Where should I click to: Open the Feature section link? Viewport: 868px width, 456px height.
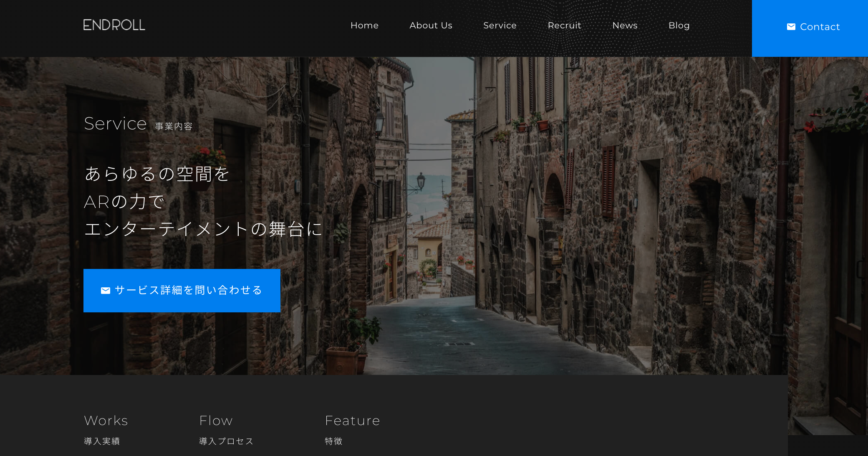click(x=352, y=421)
